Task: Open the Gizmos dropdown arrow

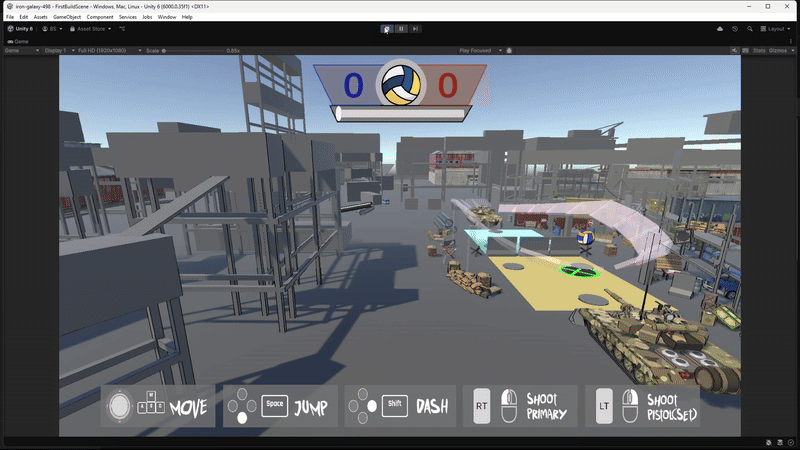Action: pyautogui.click(x=792, y=51)
